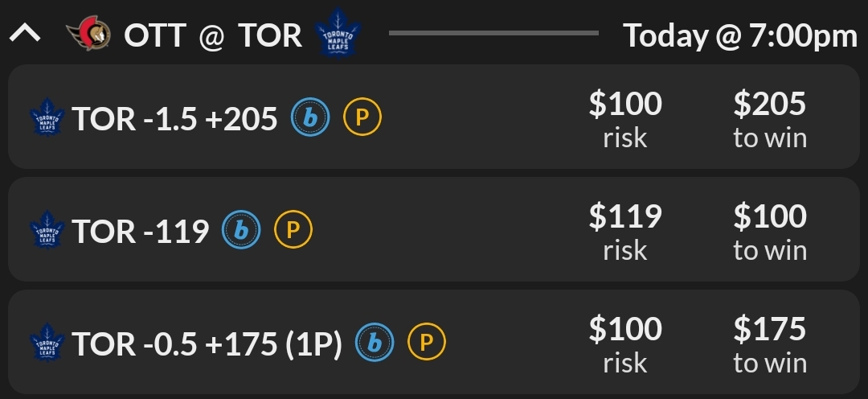Click the $119 risk amount on moneyline row

click(x=625, y=232)
